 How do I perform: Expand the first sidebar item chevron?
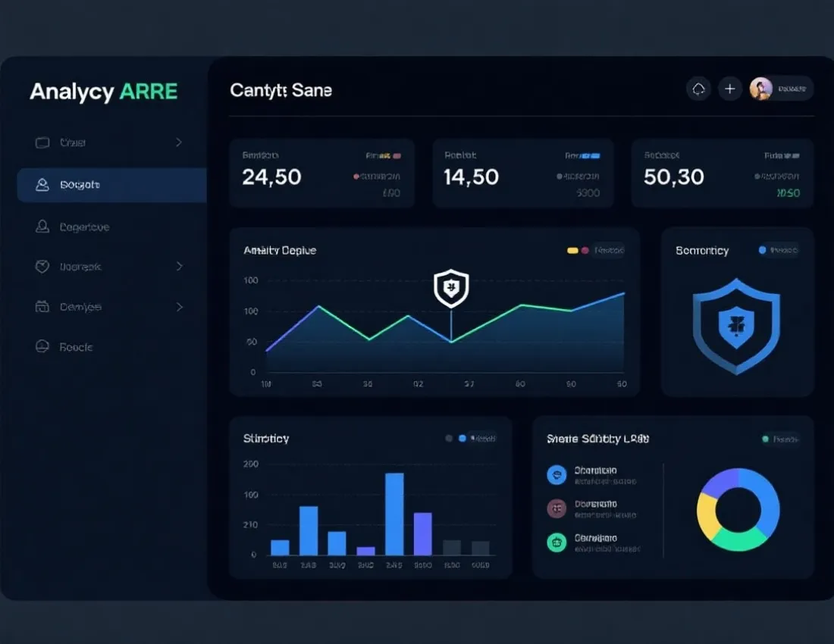[179, 142]
